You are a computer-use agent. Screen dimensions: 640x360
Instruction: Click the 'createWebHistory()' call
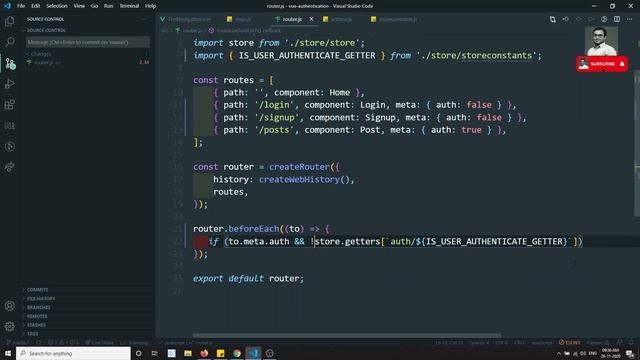[304, 179]
